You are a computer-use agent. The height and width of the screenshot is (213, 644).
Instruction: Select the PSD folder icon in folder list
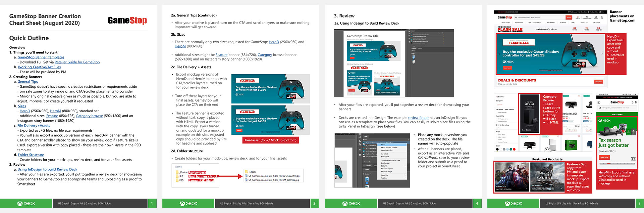click(x=177, y=180)
